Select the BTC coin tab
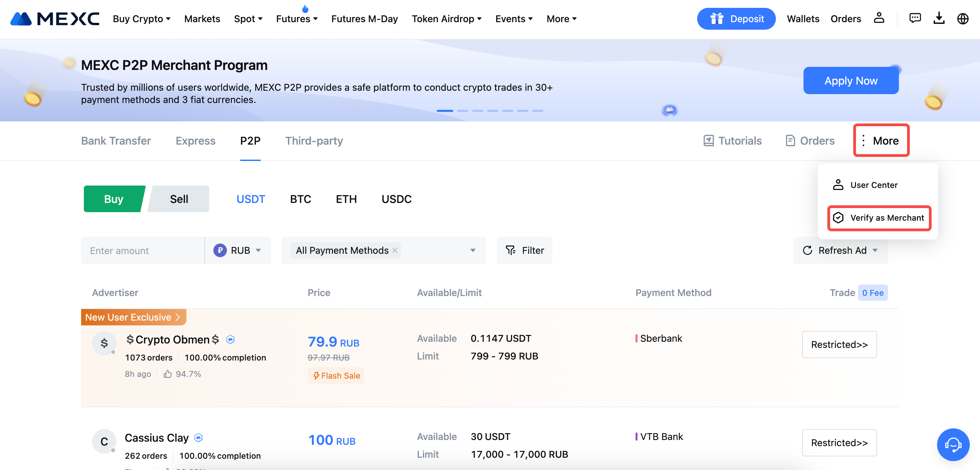Screen dimensions: 980x470 pos(301,199)
